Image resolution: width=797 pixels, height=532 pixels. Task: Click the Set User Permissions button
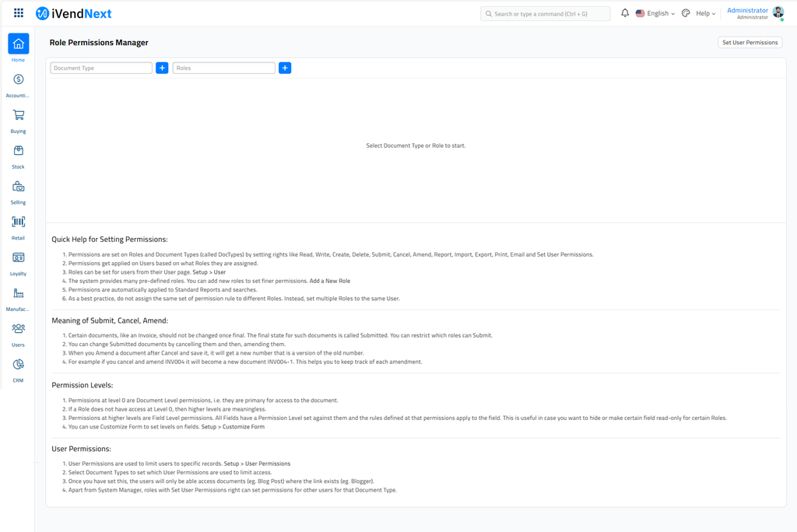[x=750, y=42]
